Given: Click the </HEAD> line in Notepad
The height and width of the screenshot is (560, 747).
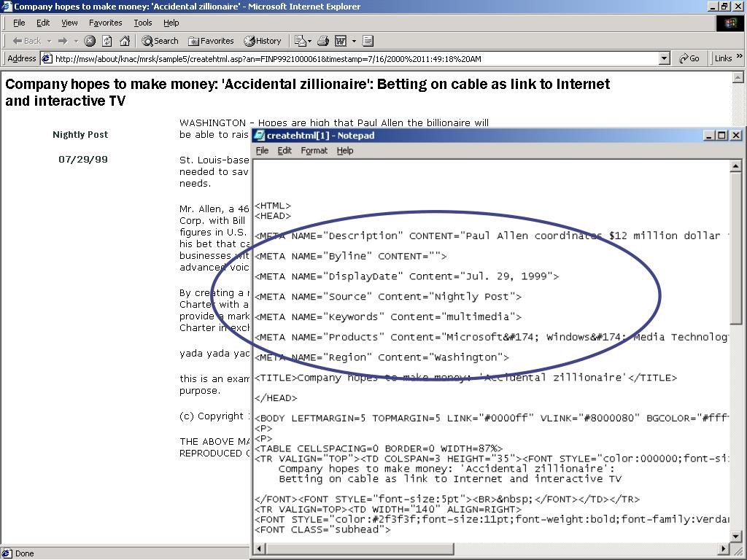Looking at the screenshot, I should 276,398.
